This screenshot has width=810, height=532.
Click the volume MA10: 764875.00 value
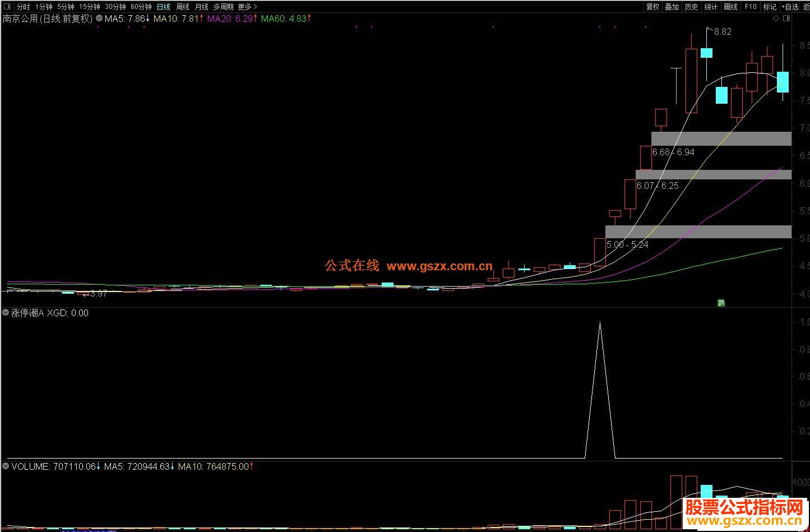215,466
